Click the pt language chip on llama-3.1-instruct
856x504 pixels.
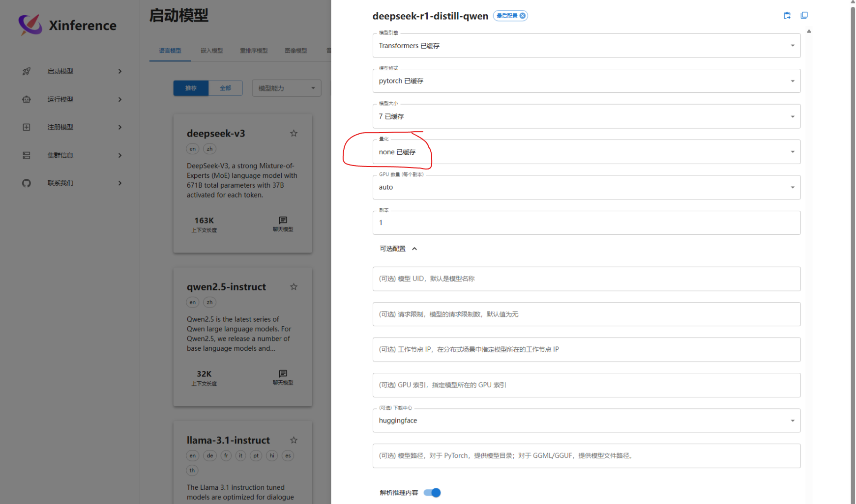(256, 455)
